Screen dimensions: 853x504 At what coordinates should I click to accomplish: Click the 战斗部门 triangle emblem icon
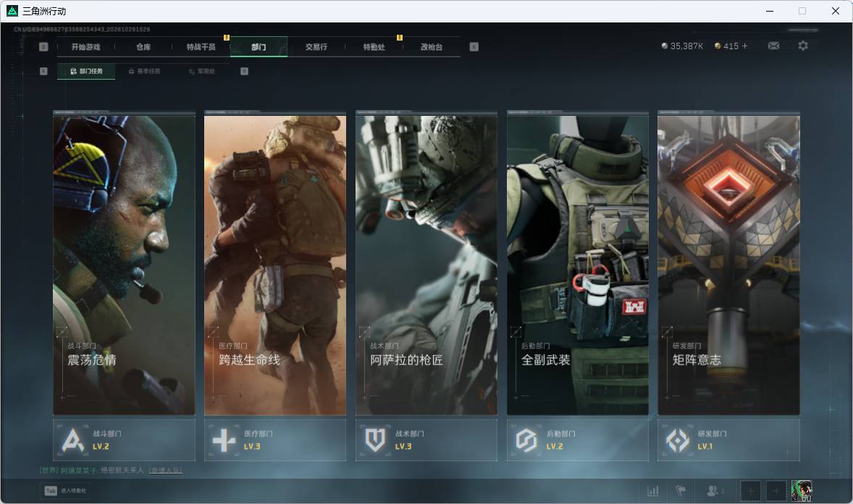(x=73, y=440)
